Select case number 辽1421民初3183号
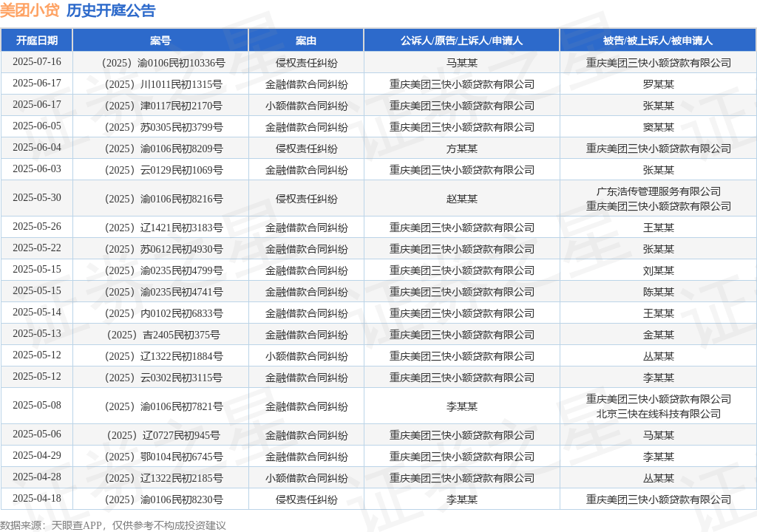The image size is (757, 532). click(163, 228)
